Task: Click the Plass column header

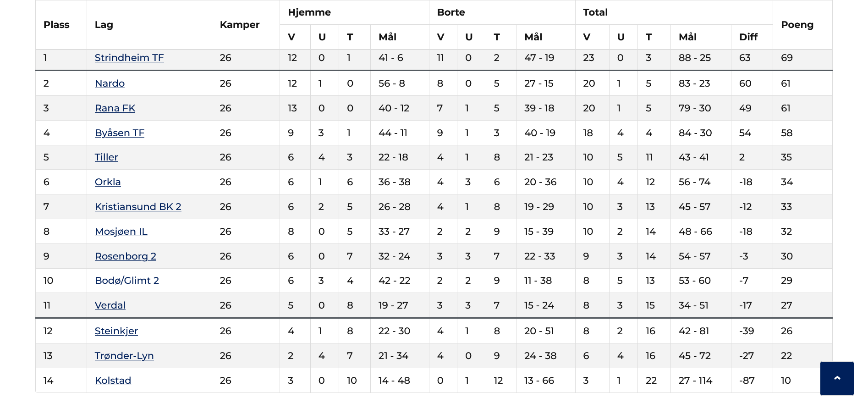Action: 56,25
